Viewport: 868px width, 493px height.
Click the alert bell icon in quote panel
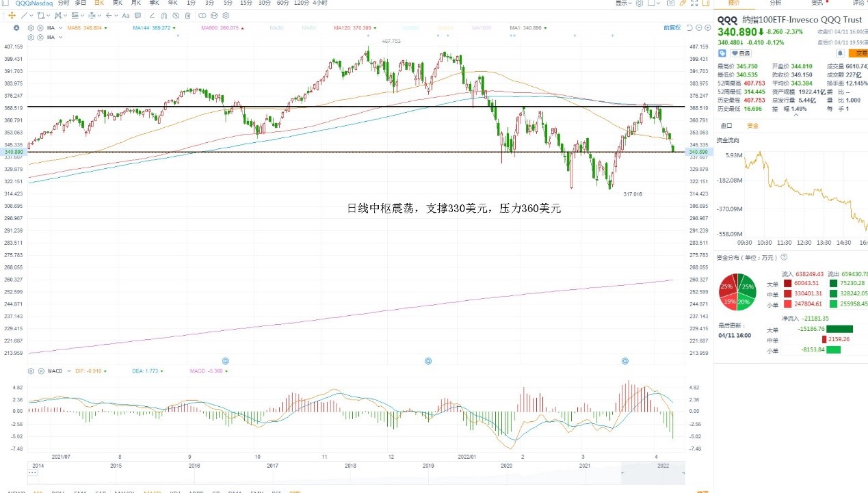pos(841,53)
